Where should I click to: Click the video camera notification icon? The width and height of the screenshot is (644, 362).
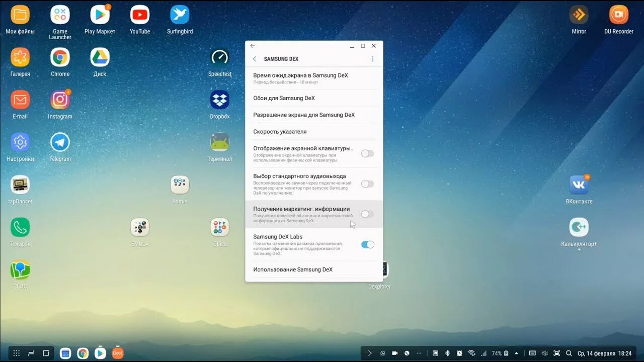point(395,353)
